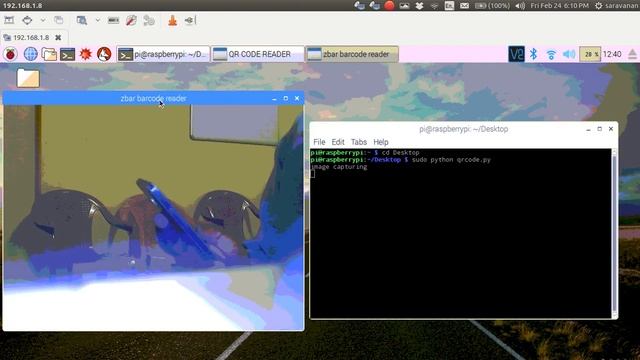
Task: Close the 192.168.1.8 connection tab
Action: [x=58, y=38]
